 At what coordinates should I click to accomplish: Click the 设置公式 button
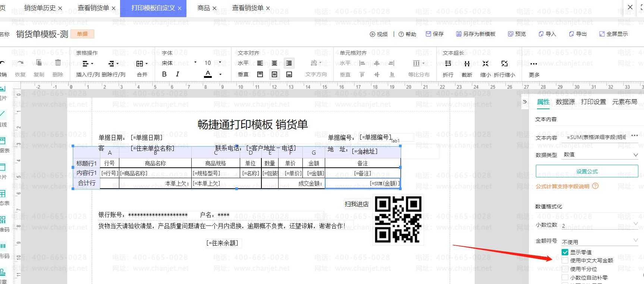(x=587, y=171)
